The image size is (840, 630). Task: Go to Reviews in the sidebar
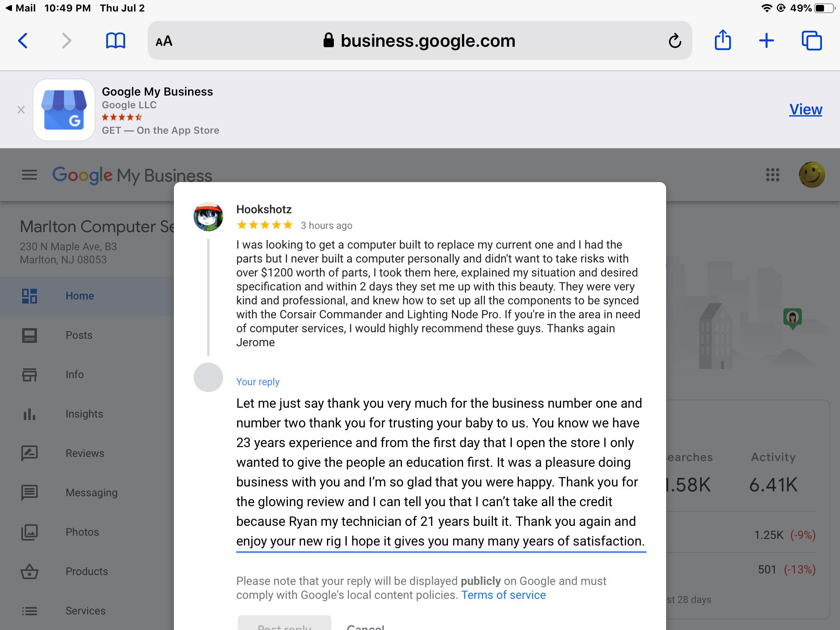coord(84,453)
